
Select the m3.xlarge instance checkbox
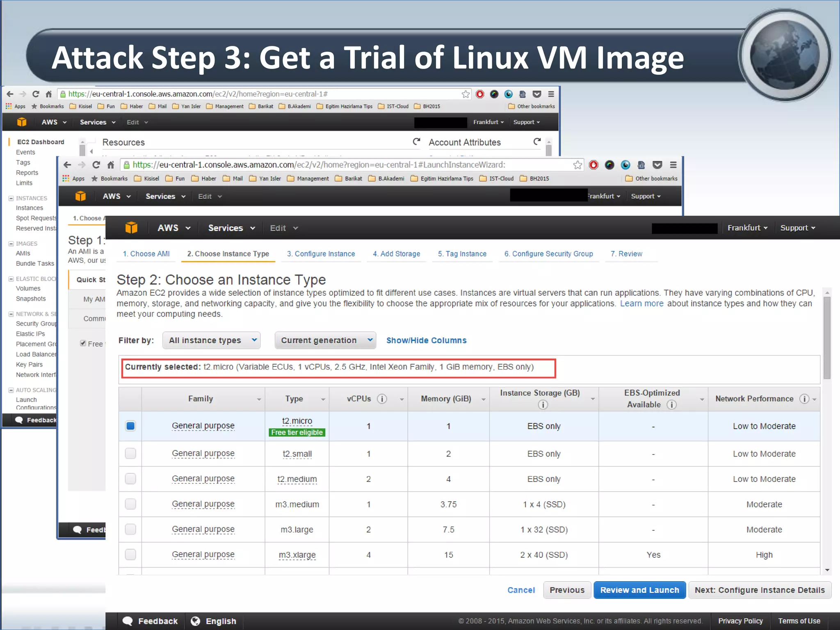coord(130,555)
